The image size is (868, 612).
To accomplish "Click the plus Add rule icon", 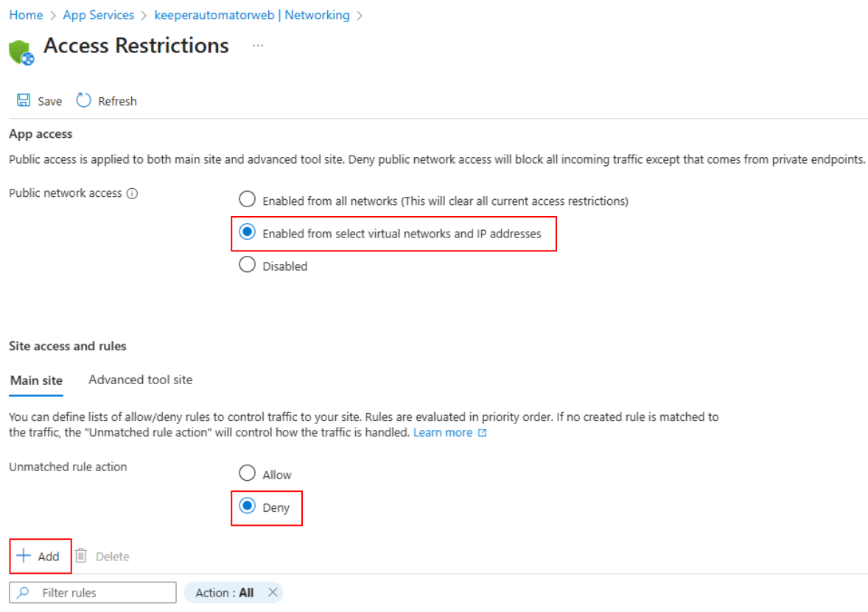I will [24, 556].
